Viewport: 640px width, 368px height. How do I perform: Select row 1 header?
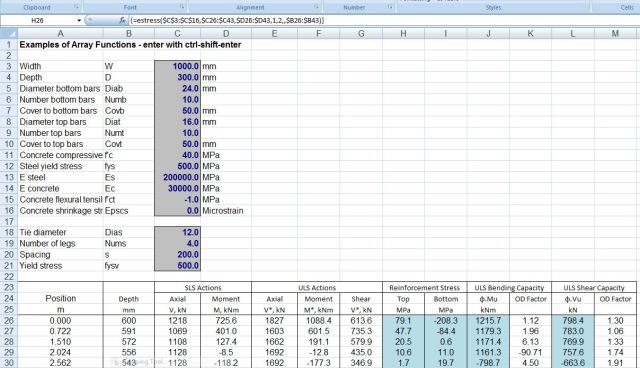[9, 45]
